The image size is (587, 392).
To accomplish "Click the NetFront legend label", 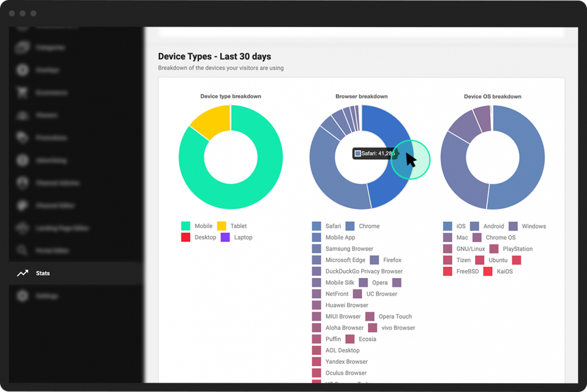I will click(337, 294).
